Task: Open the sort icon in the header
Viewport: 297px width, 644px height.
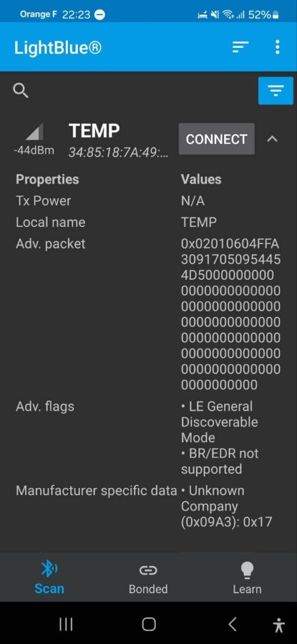Action: click(240, 47)
